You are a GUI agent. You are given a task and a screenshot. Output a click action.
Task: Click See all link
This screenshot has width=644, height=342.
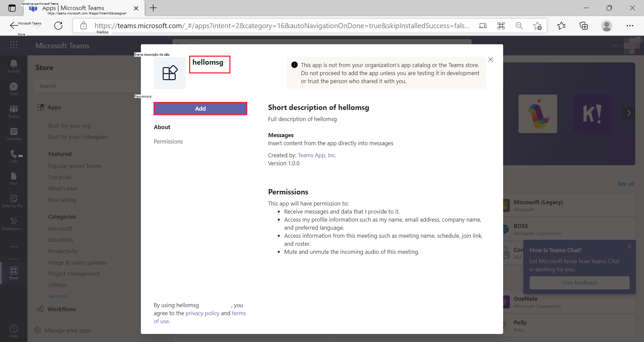626,184
